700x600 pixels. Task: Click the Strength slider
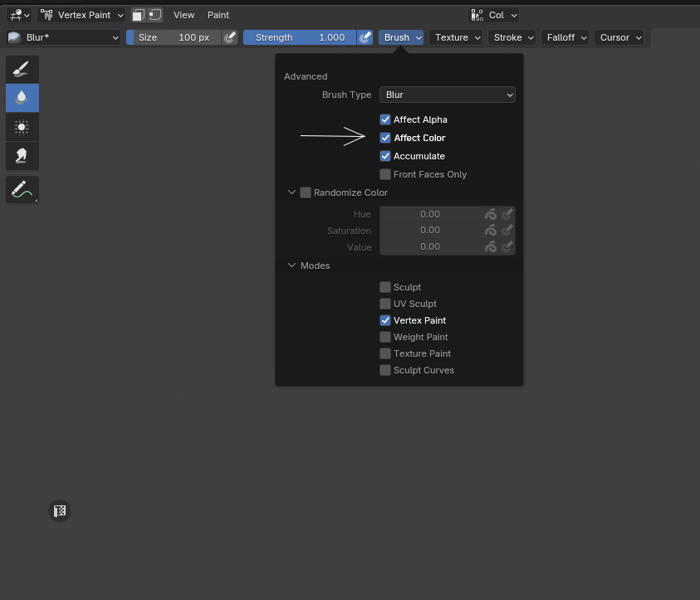point(300,37)
